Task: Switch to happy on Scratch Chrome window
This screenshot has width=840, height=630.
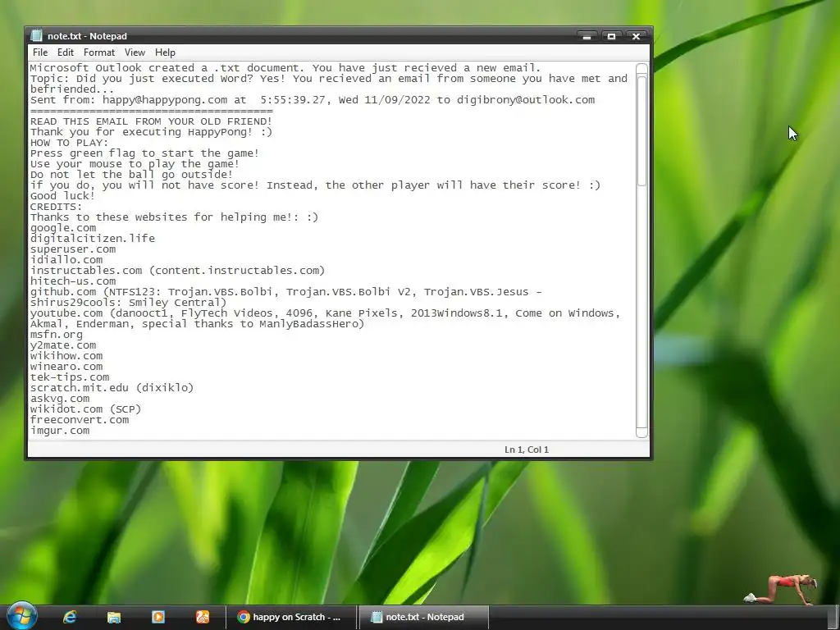Action: tap(291, 617)
